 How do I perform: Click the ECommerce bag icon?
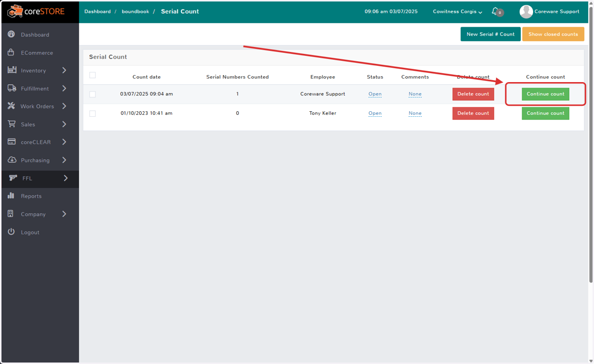click(x=11, y=52)
